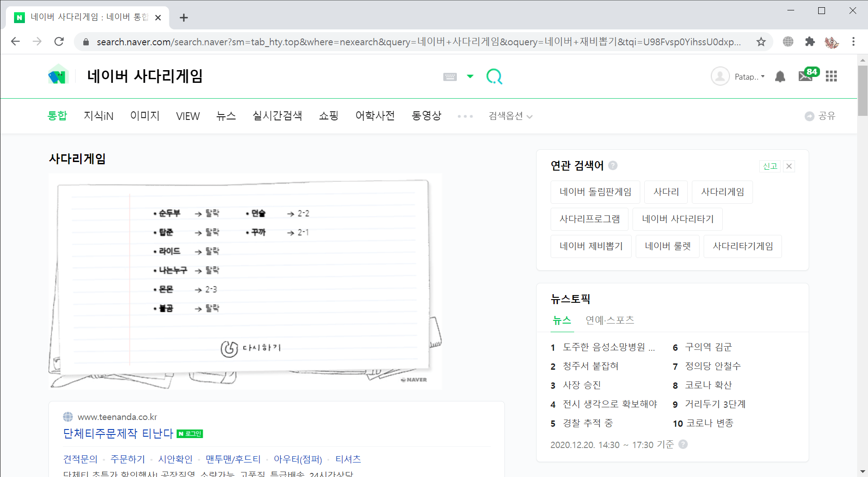Go to the 뉴스 search tab
This screenshot has height=477, width=868.
pyautogui.click(x=226, y=116)
